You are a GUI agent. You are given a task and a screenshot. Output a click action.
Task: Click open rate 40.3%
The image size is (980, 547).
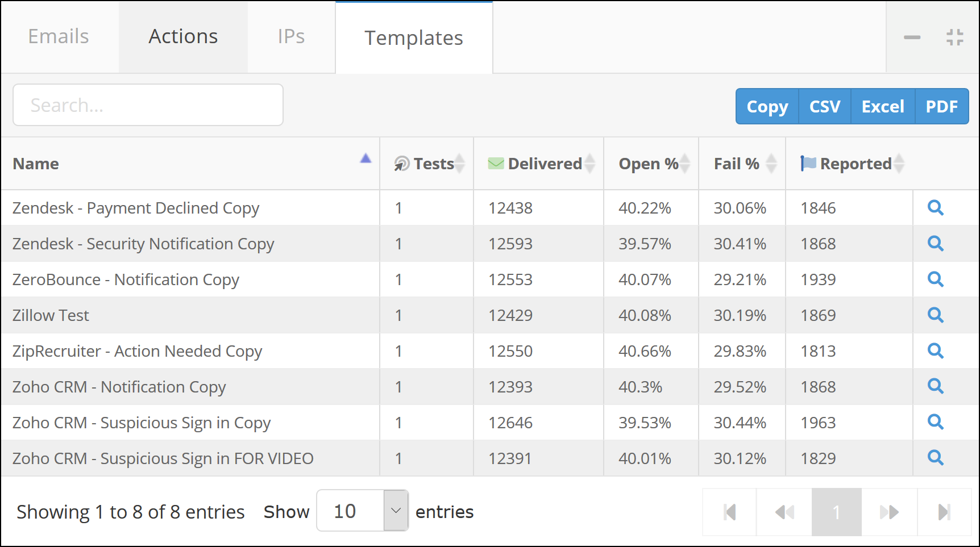pyautogui.click(x=640, y=387)
